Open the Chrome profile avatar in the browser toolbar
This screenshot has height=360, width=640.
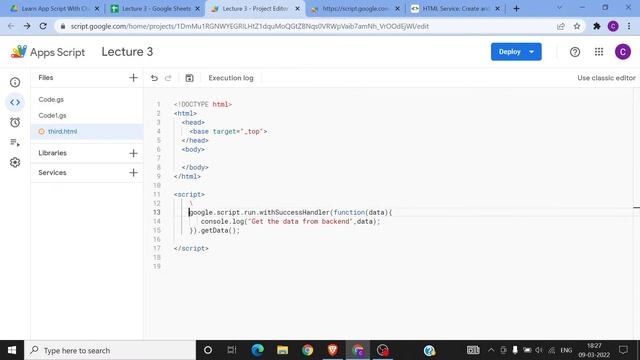click(x=613, y=26)
